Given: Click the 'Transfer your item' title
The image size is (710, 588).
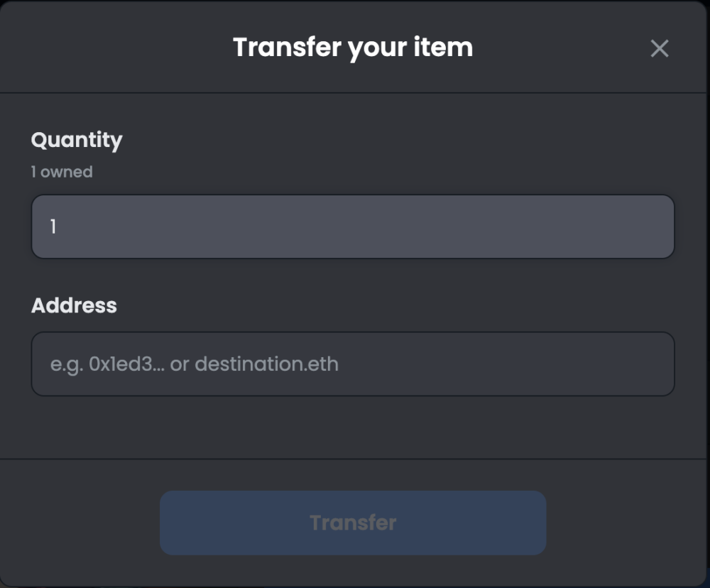Looking at the screenshot, I should [x=353, y=48].
